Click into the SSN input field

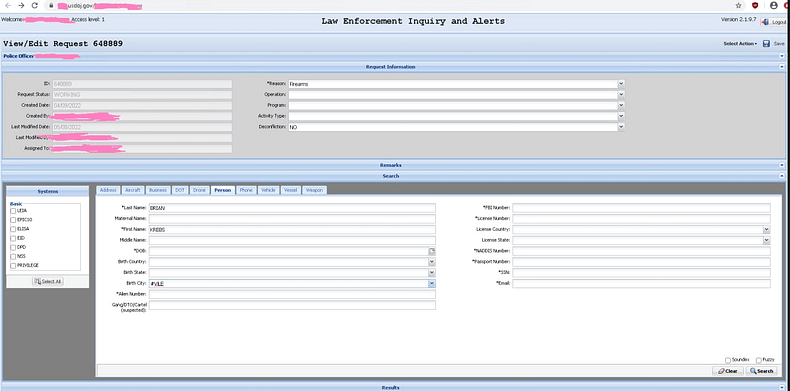pos(641,273)
